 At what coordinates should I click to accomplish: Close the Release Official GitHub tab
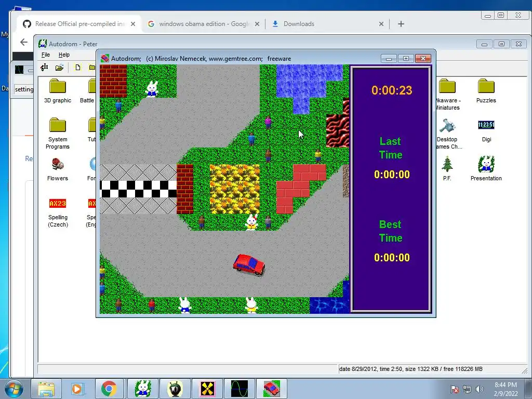point(133,24)
